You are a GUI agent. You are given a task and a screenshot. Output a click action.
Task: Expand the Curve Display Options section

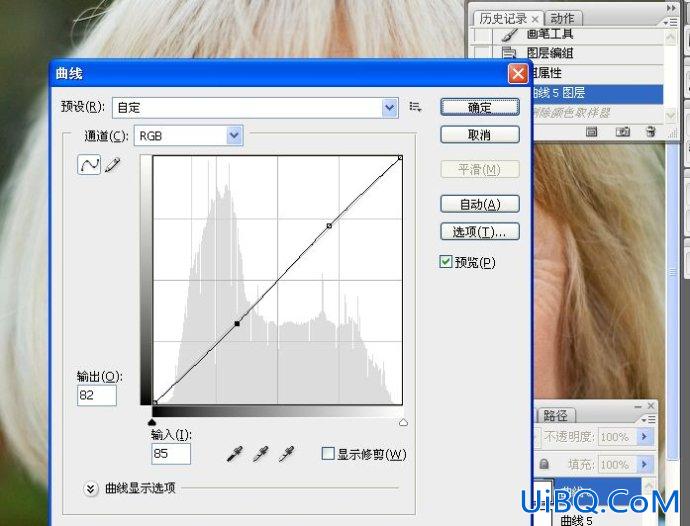(90, 489)
